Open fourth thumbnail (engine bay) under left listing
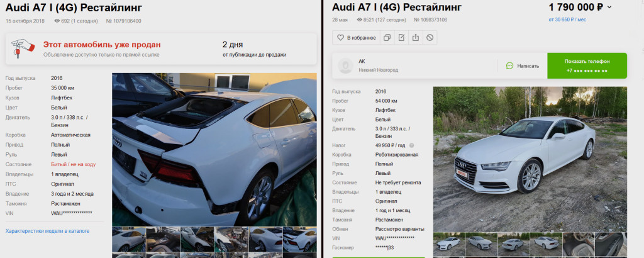Image resolution: width=644 pixels, height=258 pixels. click(231, 240)
